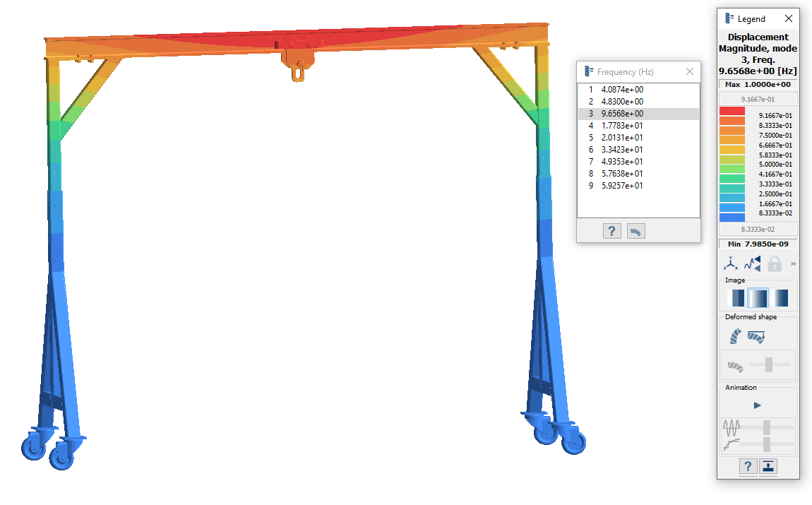
Task: Click the right front caster wheel
Action: [574, 442]
